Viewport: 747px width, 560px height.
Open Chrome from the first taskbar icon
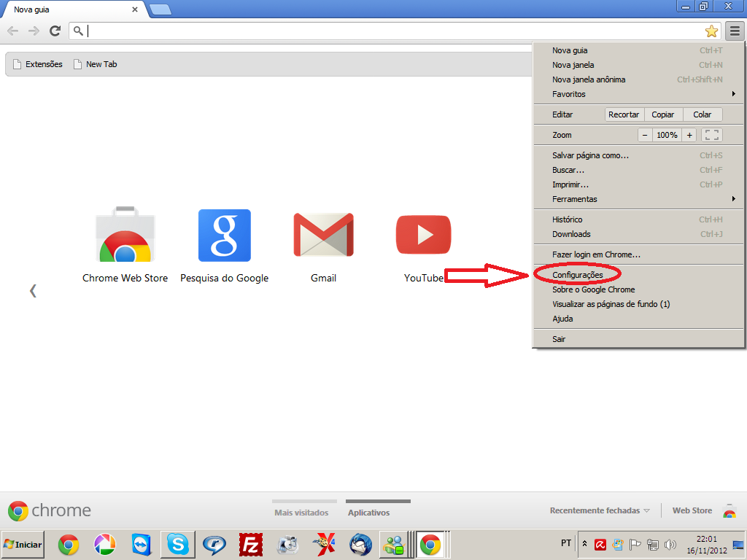pyautogui.click(x=68, y=544)
